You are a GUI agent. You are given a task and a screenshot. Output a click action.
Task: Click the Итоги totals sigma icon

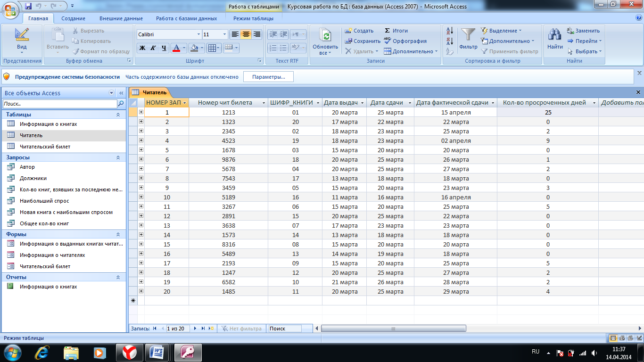tap(388, 31)
